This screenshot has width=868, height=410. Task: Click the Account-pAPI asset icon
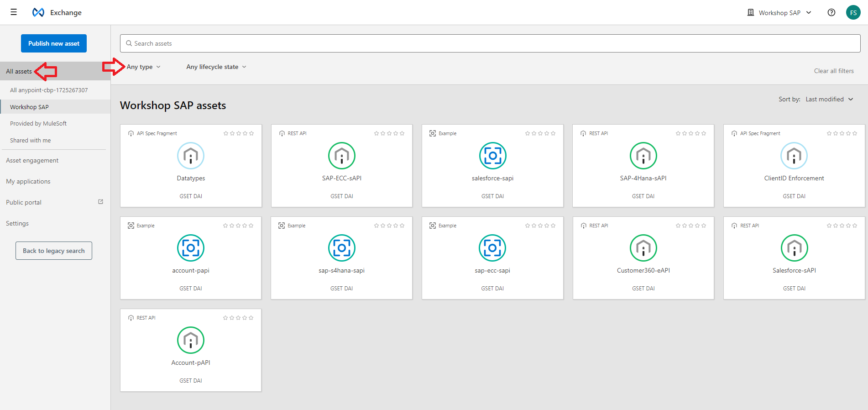pos(191,340)
